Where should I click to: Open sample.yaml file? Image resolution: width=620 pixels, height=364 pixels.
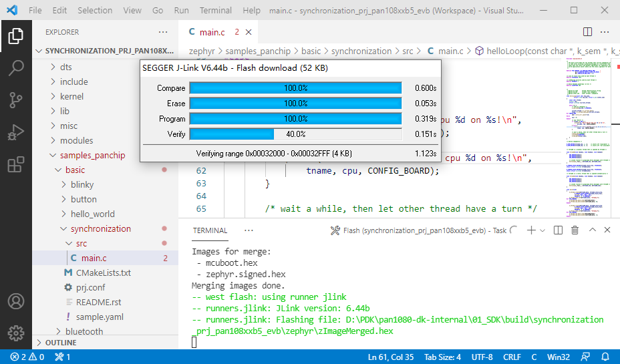point(105,317)
